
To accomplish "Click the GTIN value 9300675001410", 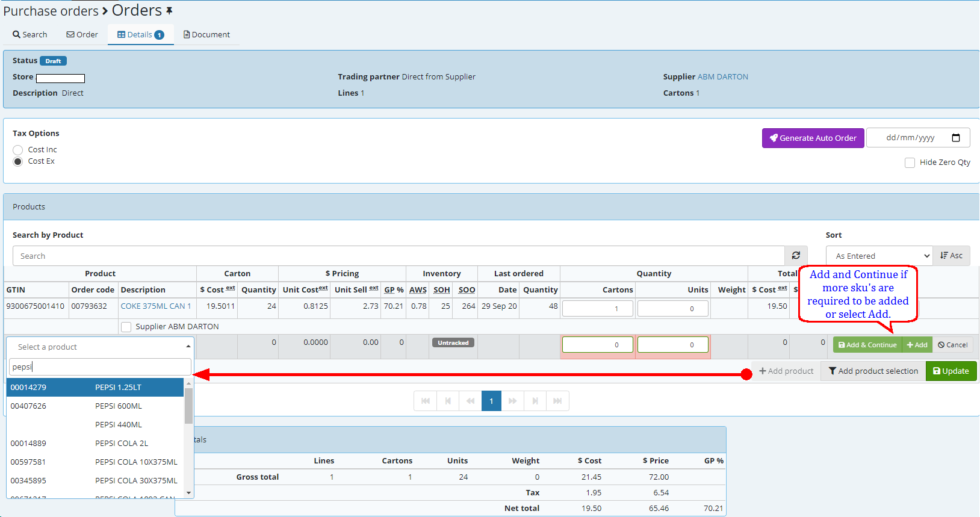I will point(36,306).
